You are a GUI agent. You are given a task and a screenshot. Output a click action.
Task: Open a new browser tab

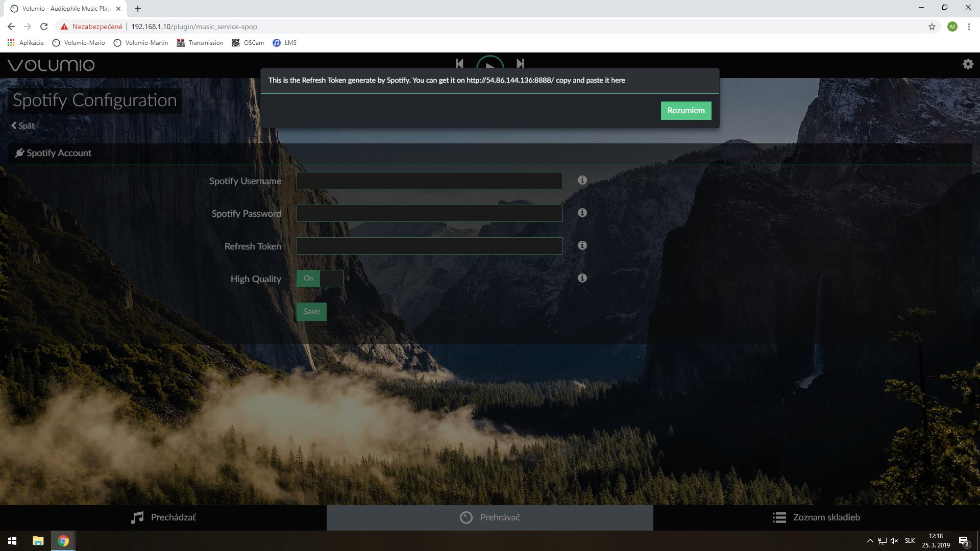[x=138, y=9]
